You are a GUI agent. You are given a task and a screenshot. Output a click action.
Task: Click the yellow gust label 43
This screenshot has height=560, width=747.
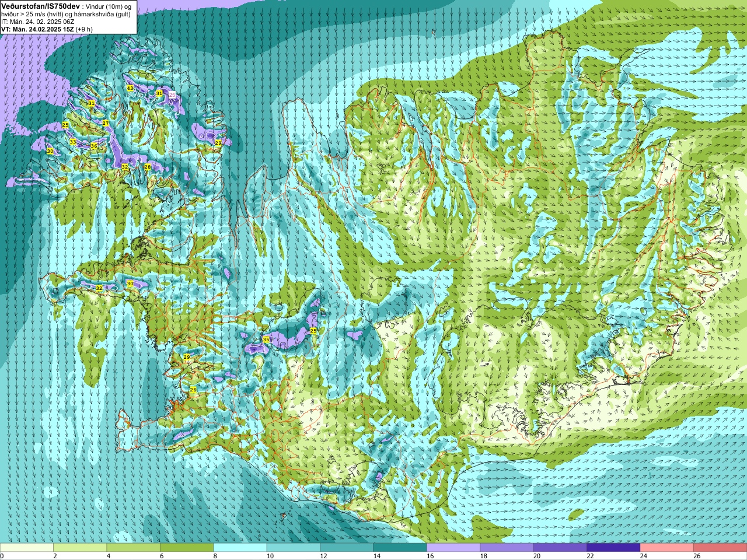[130, 88]
